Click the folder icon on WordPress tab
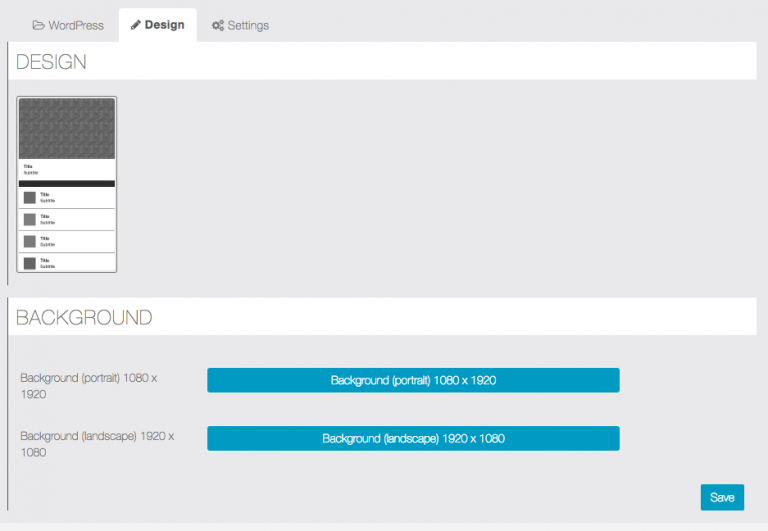The image size is (768, 531). (x=38, y=25)
